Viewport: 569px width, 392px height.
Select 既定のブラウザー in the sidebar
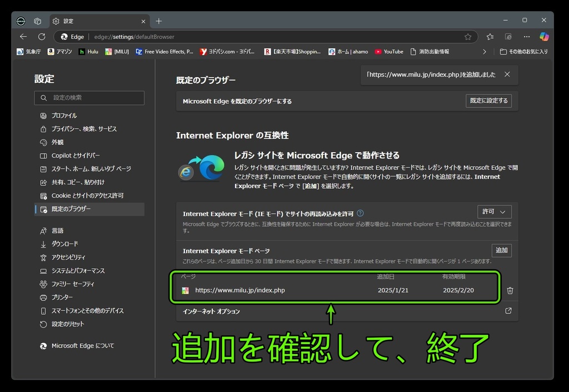coord(89,209)
